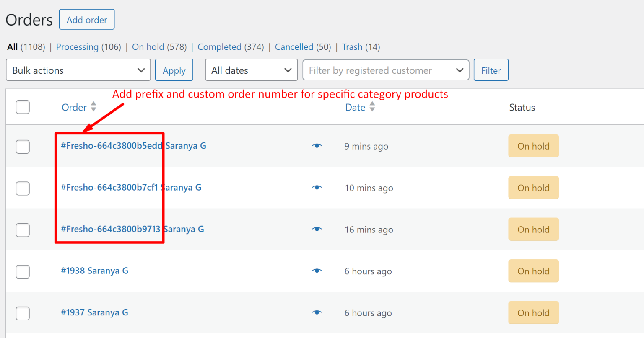Screen dimensions: 644x338
Task: Check the checkbox for order #1938
Action: [23, 271]
